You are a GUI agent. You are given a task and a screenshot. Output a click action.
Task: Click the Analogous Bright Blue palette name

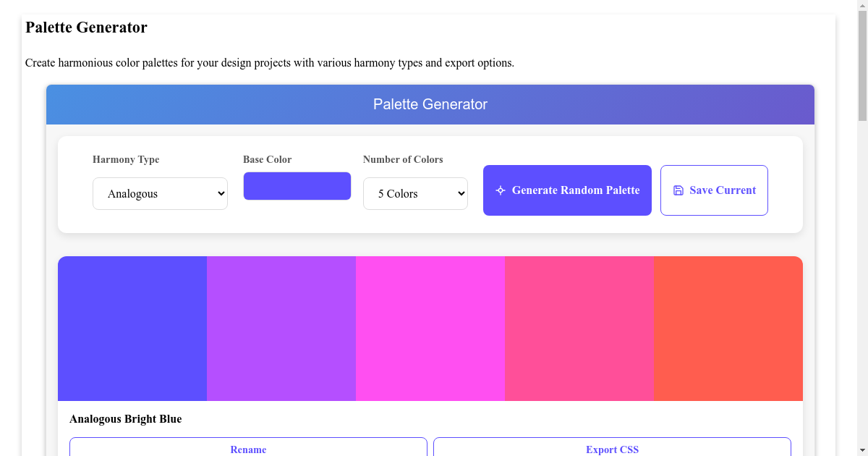click(x=125, y=418)
